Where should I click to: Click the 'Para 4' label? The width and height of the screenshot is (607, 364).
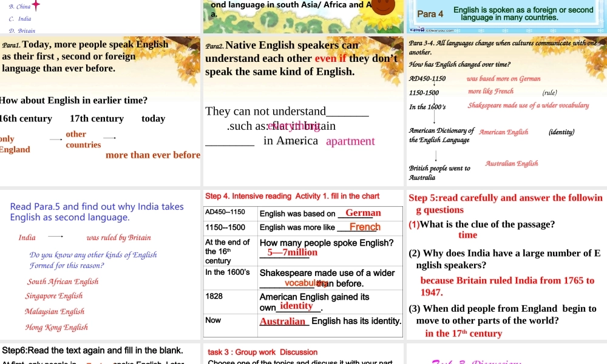430,14
